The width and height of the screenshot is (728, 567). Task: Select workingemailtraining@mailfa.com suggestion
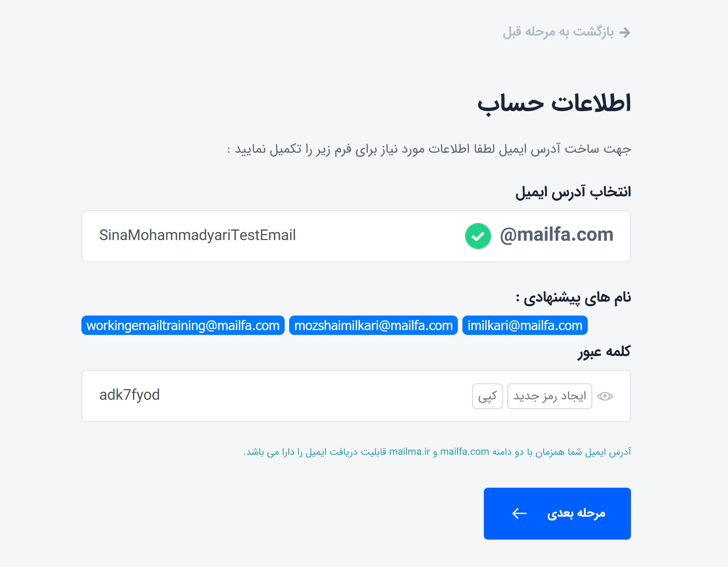coord(183,325)
